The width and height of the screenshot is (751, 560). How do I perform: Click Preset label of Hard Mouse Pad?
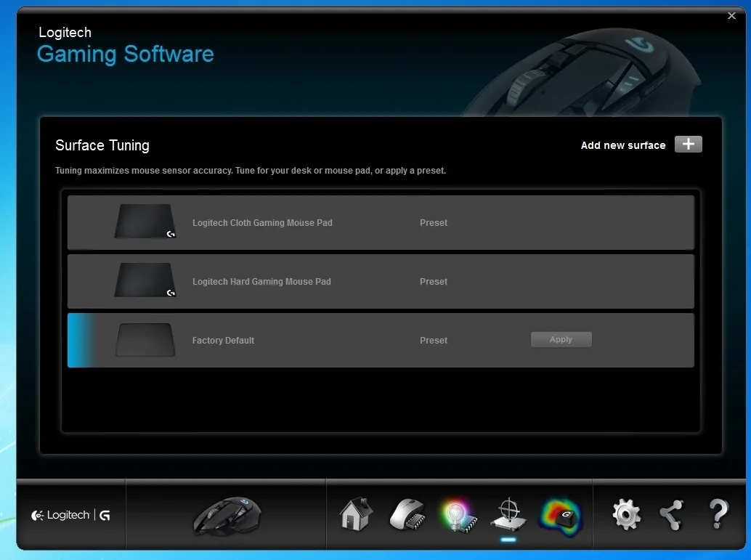(434, 282)
